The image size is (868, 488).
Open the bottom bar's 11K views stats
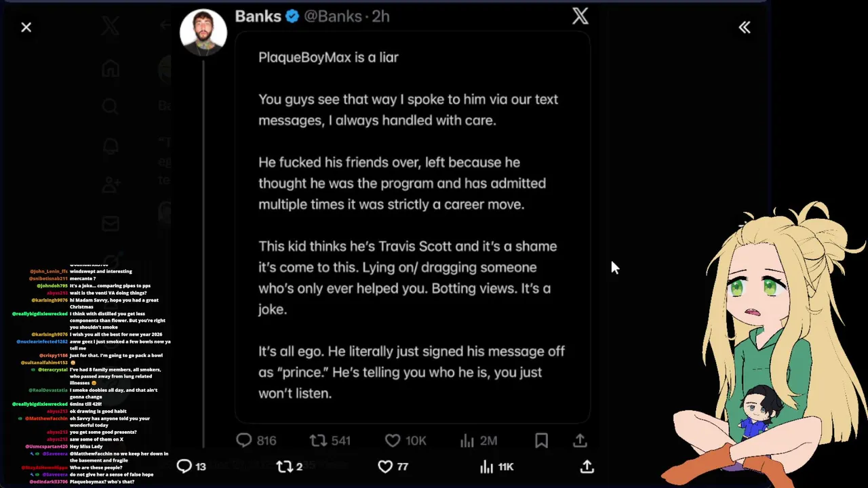(486, 466)
